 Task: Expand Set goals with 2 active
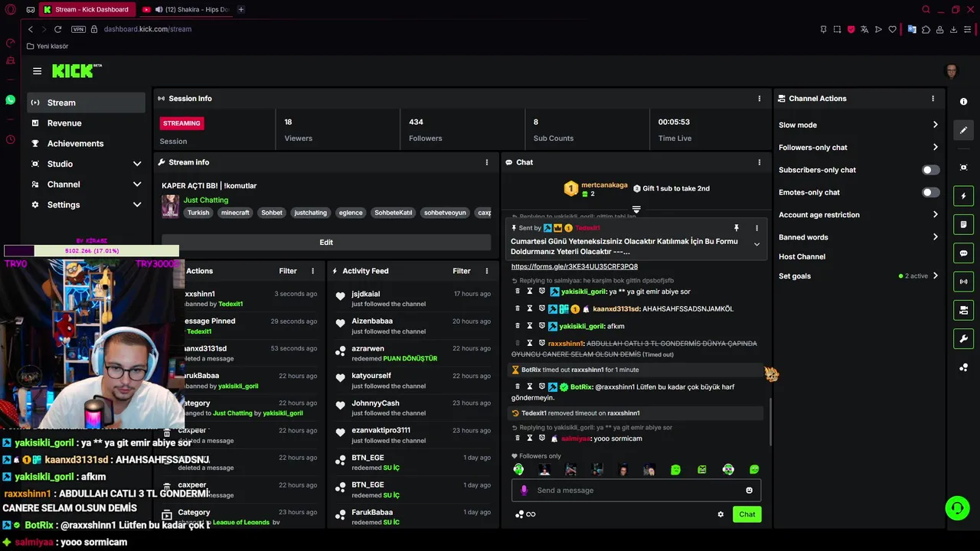click(858, 276)
